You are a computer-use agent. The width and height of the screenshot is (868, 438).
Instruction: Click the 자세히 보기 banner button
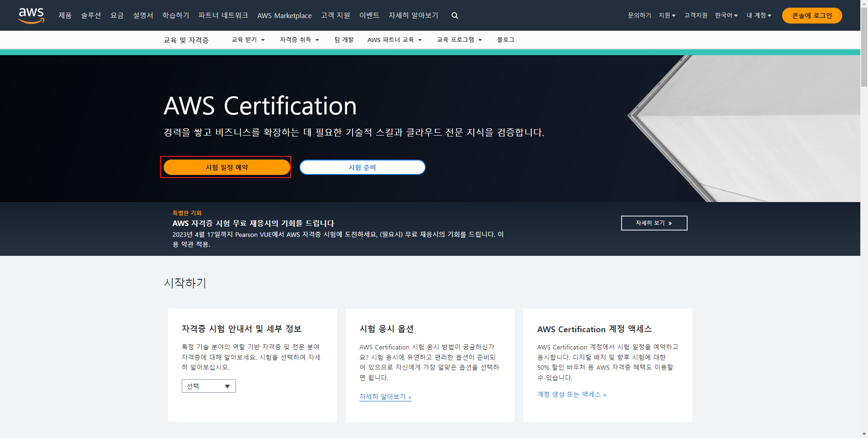pyautogui.click(x=654, y=223)
